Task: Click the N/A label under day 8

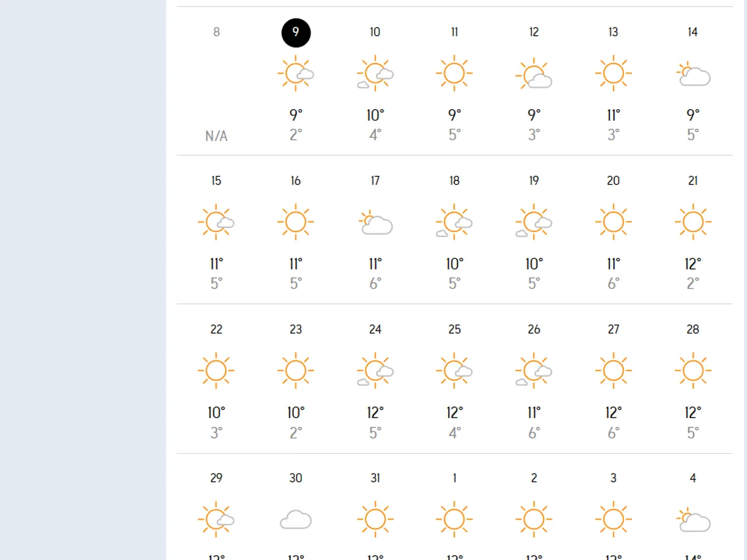Action: 216,136
